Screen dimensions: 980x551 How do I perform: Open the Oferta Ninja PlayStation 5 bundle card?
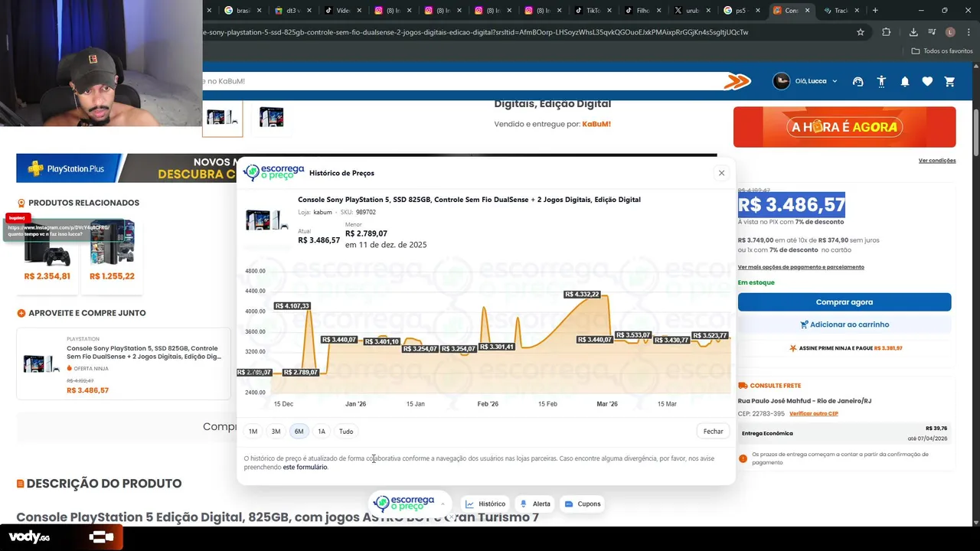pos(123,364)
